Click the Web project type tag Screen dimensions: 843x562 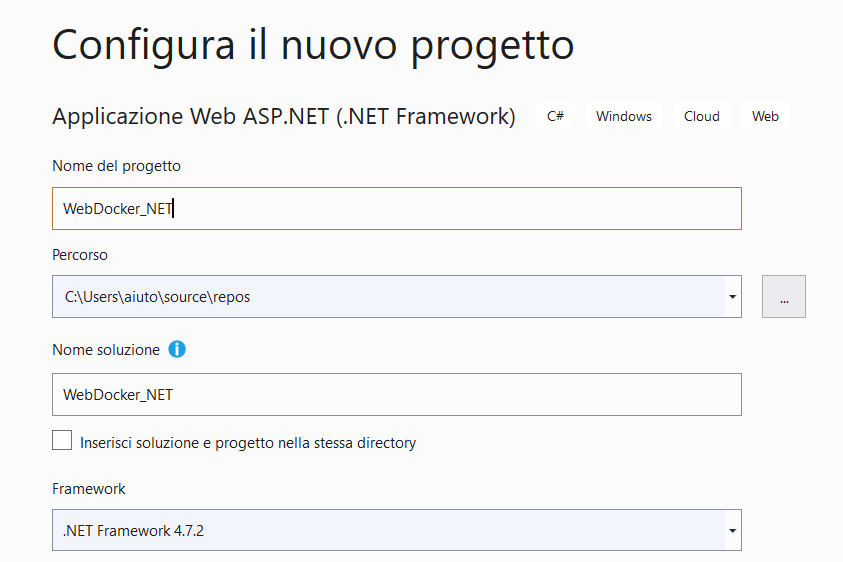click(765, 116)
